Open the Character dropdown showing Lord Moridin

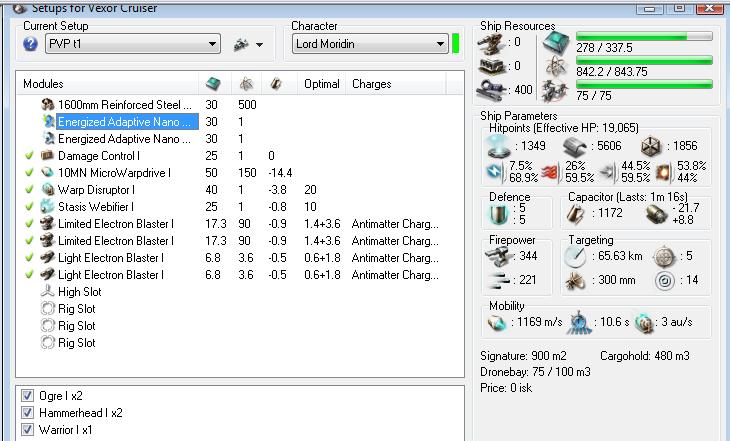click(370, 44)
